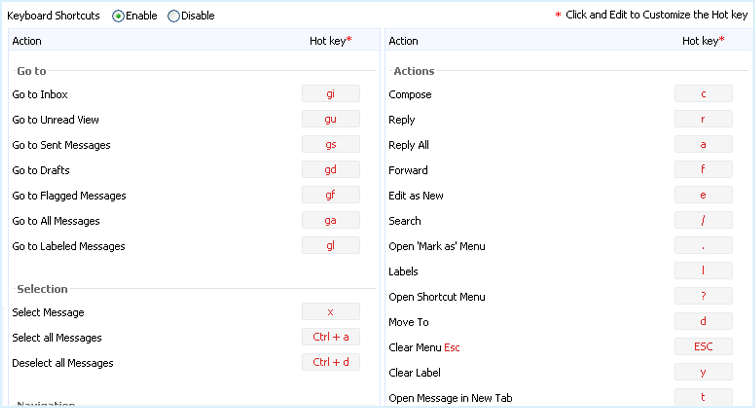The width and height of the screenshot is (755, 408).
Task: Edit the Open Message in New Tab hot key
Action: point(703,397)
